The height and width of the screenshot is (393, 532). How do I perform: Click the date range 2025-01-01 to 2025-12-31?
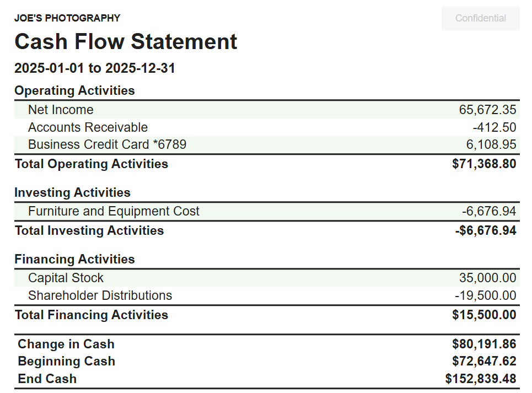pos(95,68)
